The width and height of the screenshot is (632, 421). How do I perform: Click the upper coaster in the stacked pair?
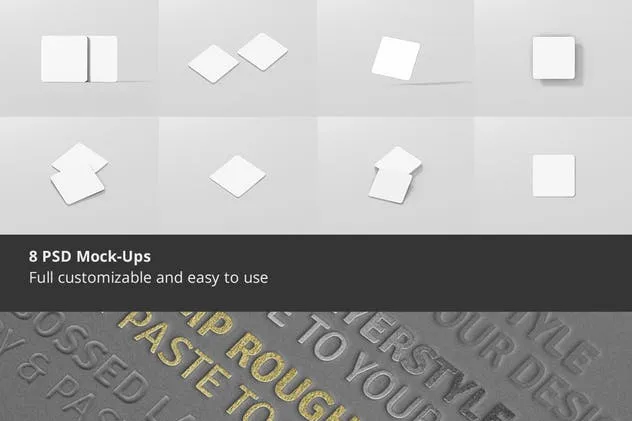[80, 158]
